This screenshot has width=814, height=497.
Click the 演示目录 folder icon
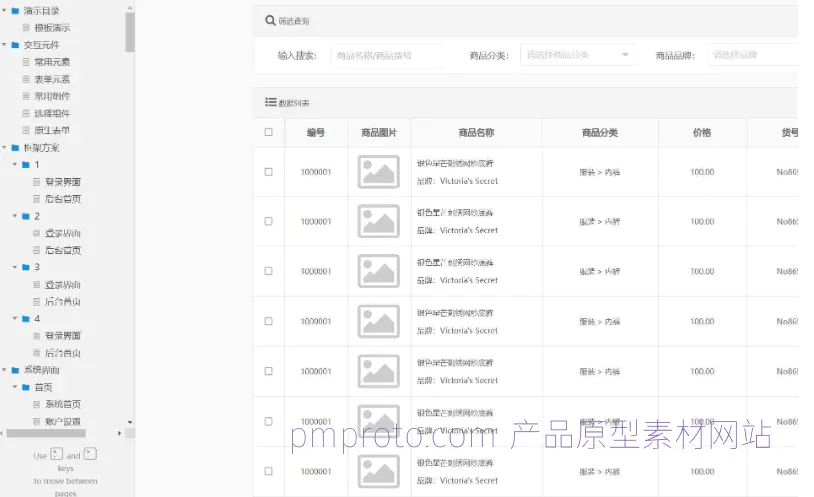click(x=15, y=11)
